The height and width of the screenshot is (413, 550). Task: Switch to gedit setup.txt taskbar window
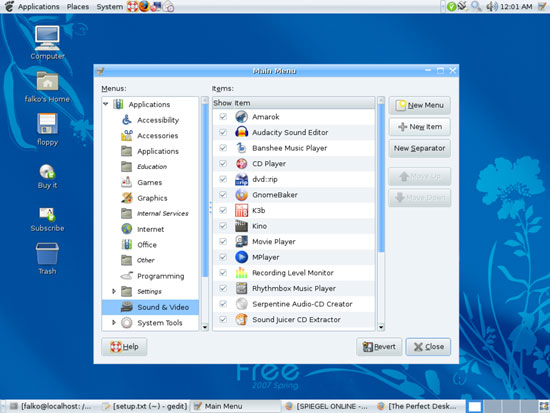[145, 406]
